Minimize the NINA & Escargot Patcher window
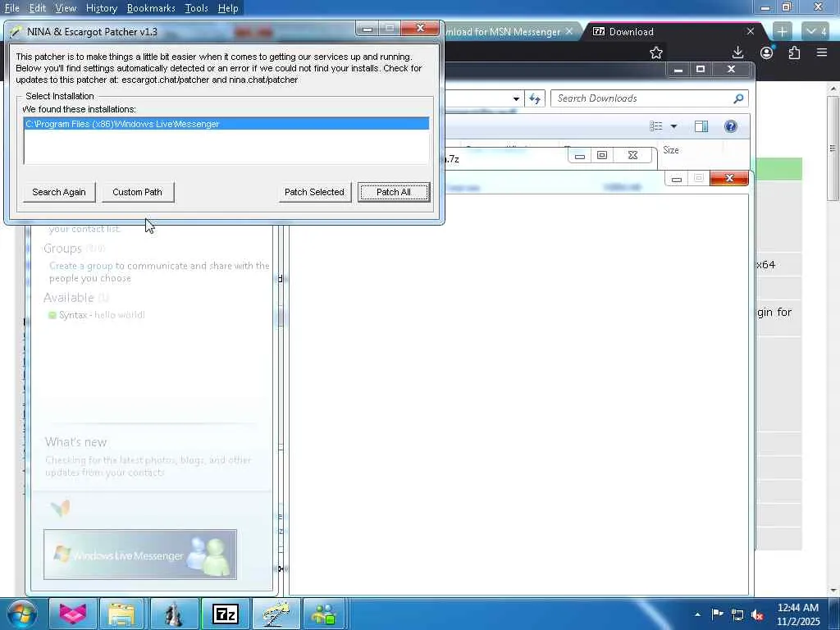This screenshot has height=630, width=840. 367,29
